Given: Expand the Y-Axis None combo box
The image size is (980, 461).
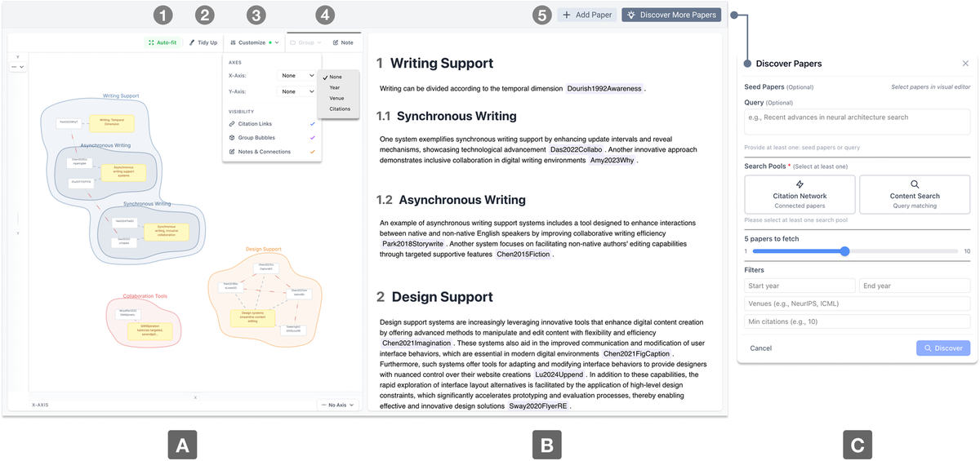Looking at the screenshot, I should point(297,91).
